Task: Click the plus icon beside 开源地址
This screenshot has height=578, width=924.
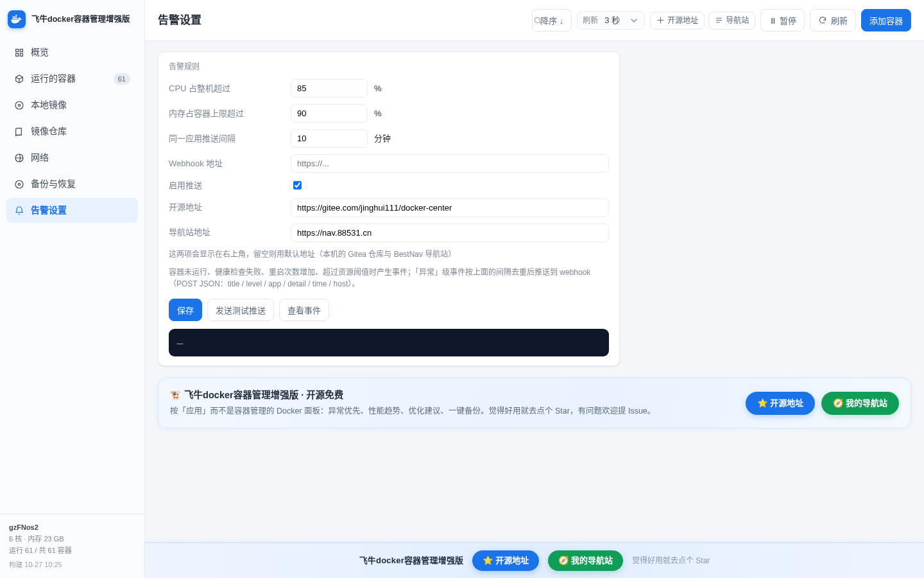Action: coord(660,21)
